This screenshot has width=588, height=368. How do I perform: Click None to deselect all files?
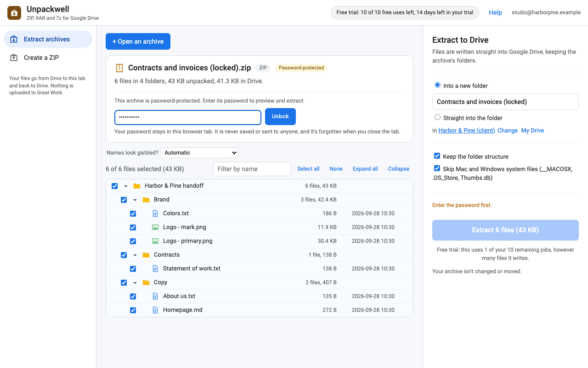(x=336, y=169)
